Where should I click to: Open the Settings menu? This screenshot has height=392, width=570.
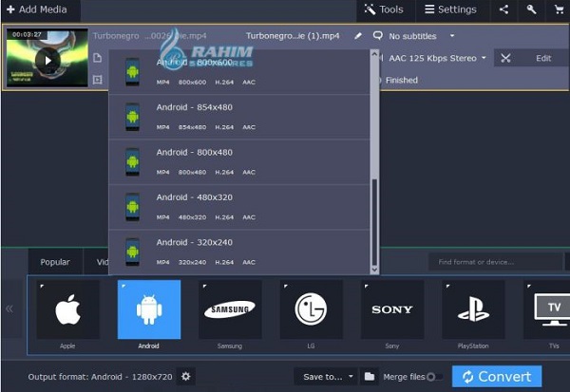450,9
